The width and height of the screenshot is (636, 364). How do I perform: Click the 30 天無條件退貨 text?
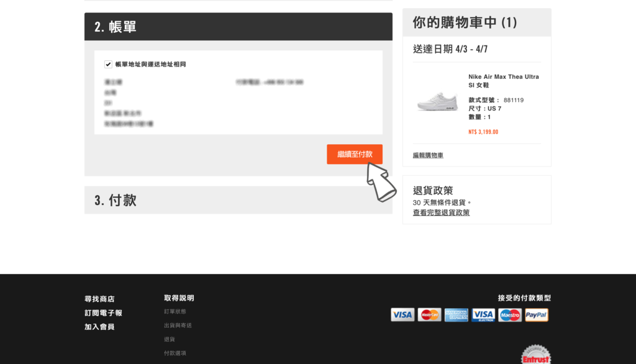point(442,202)
